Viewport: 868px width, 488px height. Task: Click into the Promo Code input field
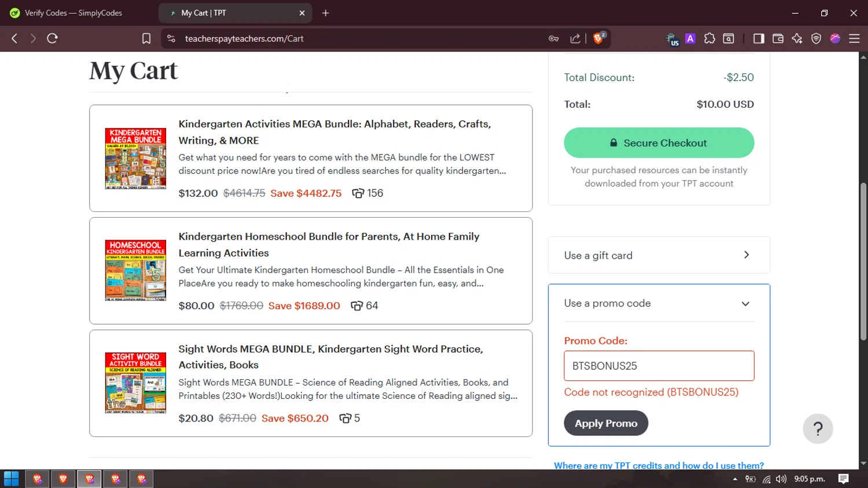[659, 366]
